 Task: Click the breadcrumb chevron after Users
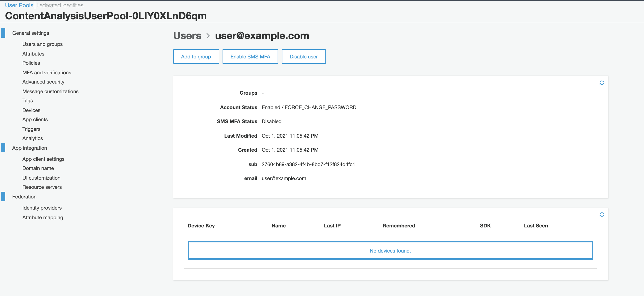[208, 36]
